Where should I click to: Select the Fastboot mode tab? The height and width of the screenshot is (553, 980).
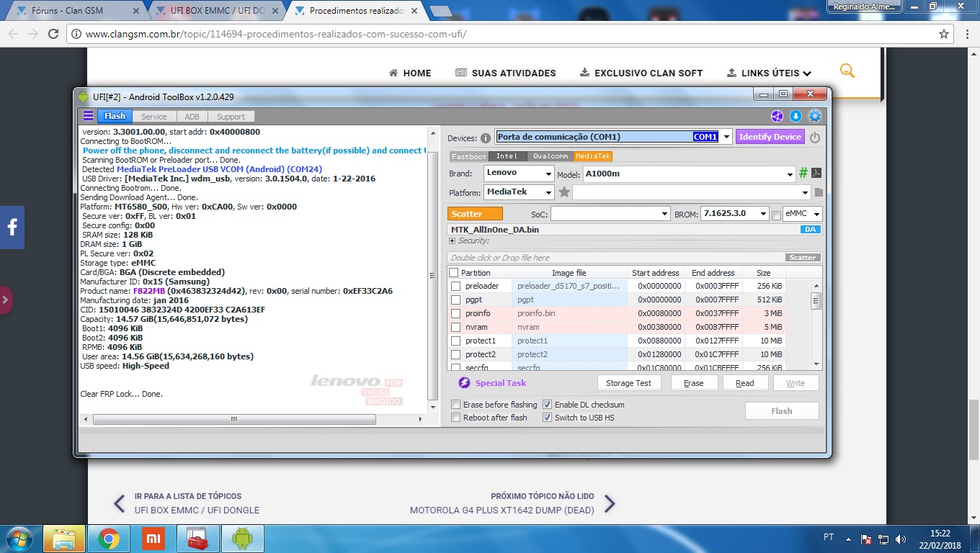click(x=469, y=156)
